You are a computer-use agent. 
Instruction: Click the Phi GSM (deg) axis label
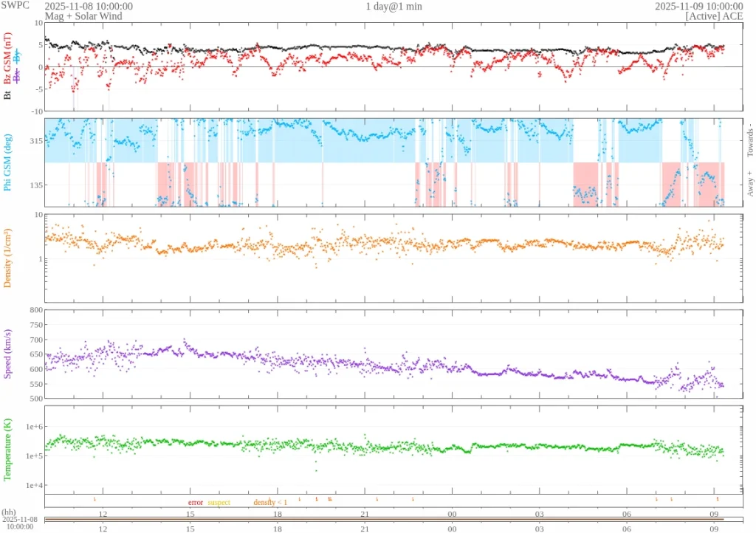click(7, 162)
